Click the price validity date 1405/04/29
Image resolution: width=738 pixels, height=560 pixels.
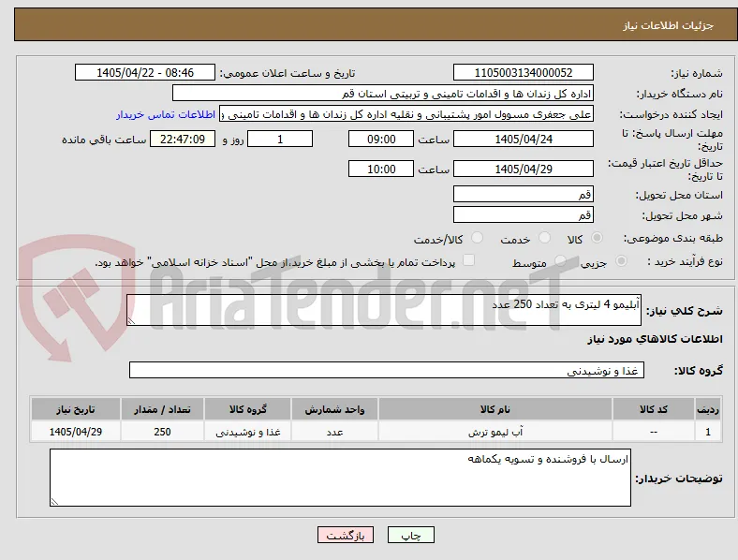[x=523, y=169]
